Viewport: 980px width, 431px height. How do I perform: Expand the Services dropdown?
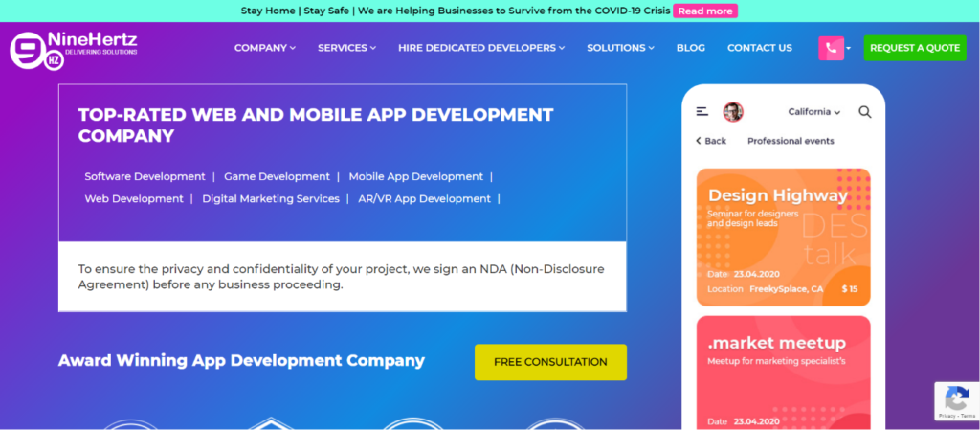[346, 48]
